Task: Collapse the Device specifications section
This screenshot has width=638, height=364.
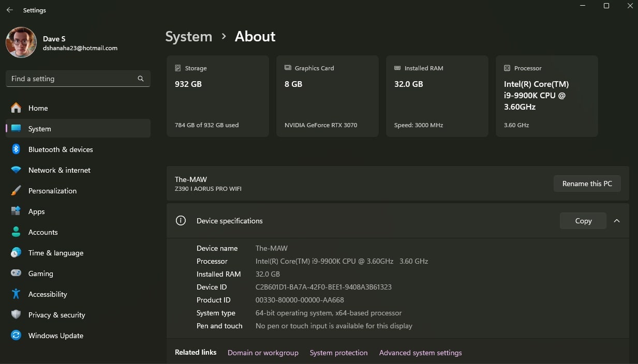Action: (616, 221)
